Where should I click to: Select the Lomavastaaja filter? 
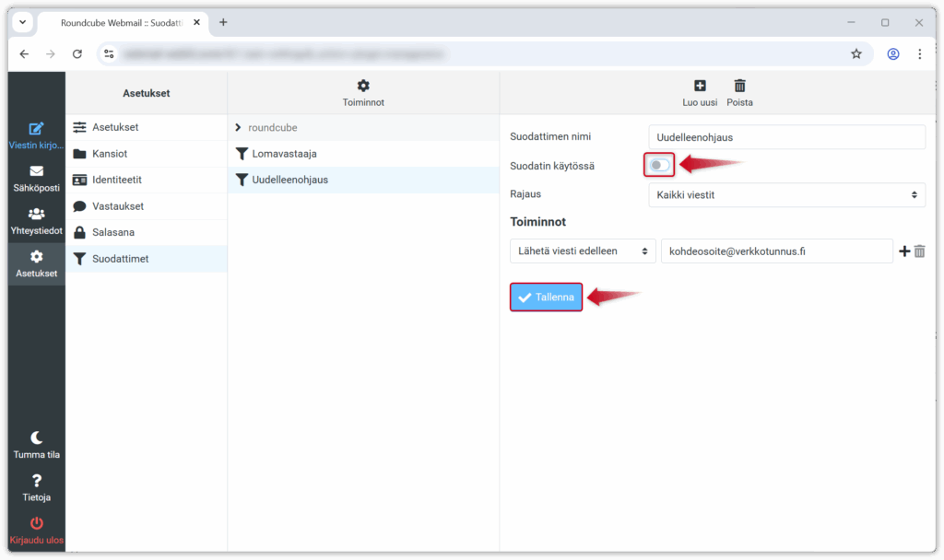284,154
